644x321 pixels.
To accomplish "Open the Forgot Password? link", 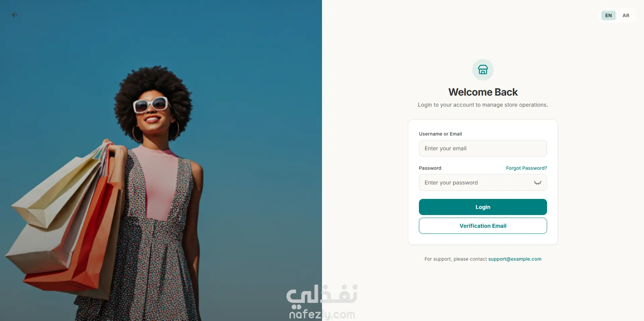I will [x=526, y=168].
